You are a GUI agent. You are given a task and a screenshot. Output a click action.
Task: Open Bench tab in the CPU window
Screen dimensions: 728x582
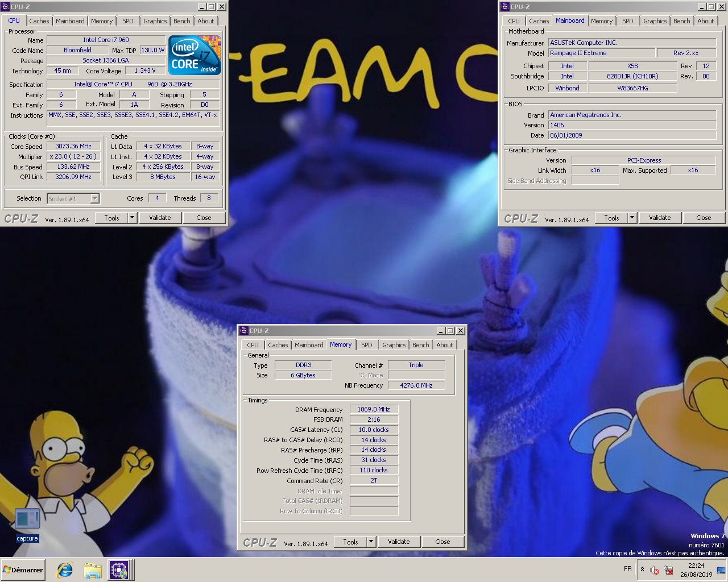point(182,21)
